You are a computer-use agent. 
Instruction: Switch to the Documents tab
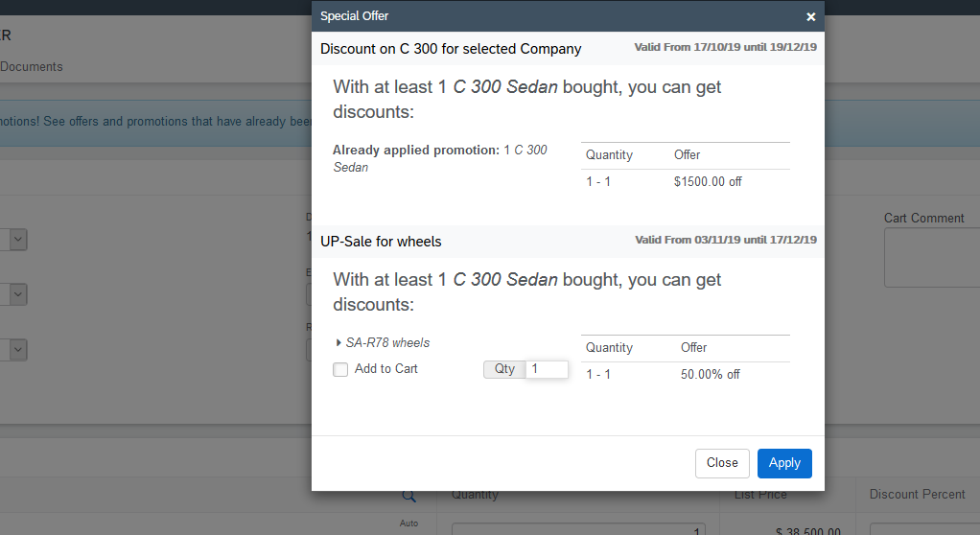(x=32, y=67)
